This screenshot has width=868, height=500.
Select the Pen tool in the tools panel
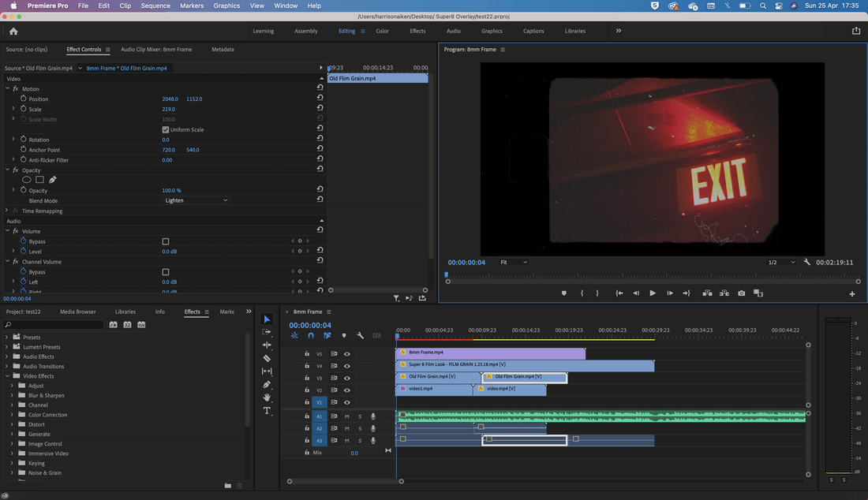click(267, 384)
